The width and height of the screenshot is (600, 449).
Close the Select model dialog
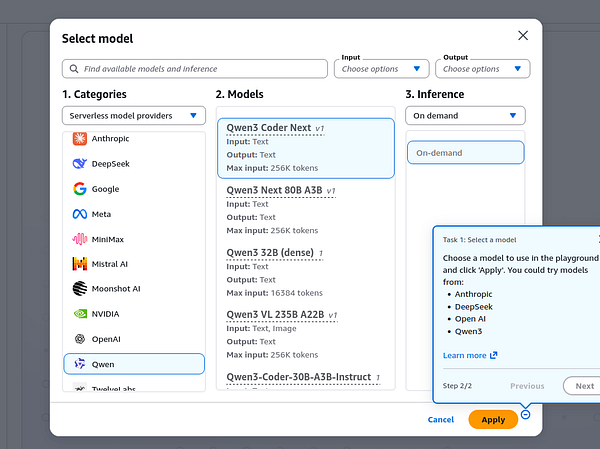(x=523, y=36)
